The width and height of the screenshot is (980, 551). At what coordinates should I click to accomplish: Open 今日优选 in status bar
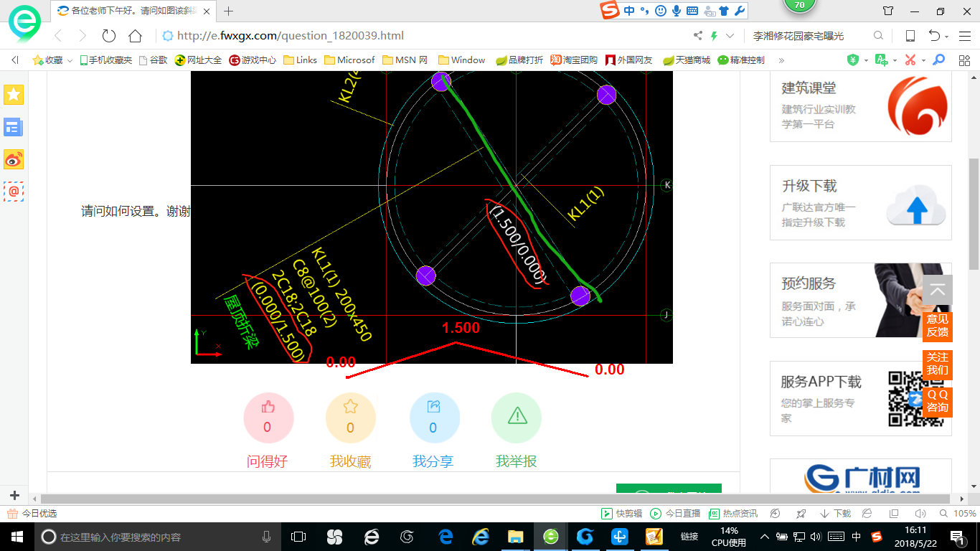coord(32,514)
